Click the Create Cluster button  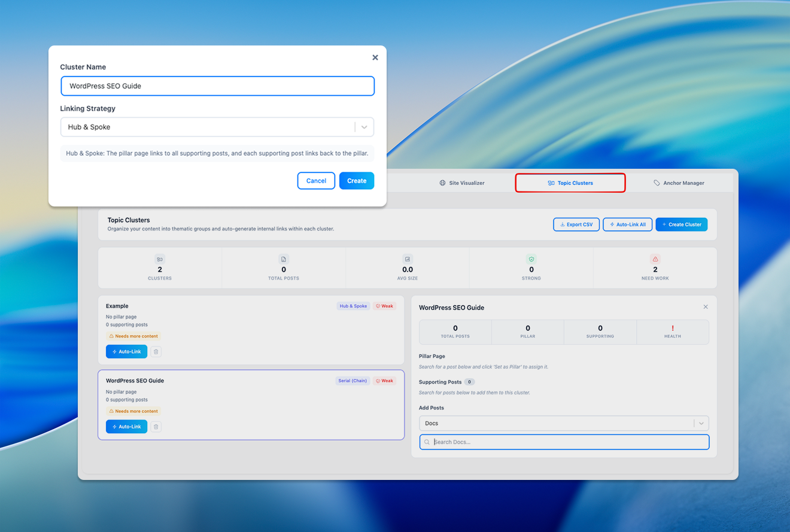click(x=681, y=224)
